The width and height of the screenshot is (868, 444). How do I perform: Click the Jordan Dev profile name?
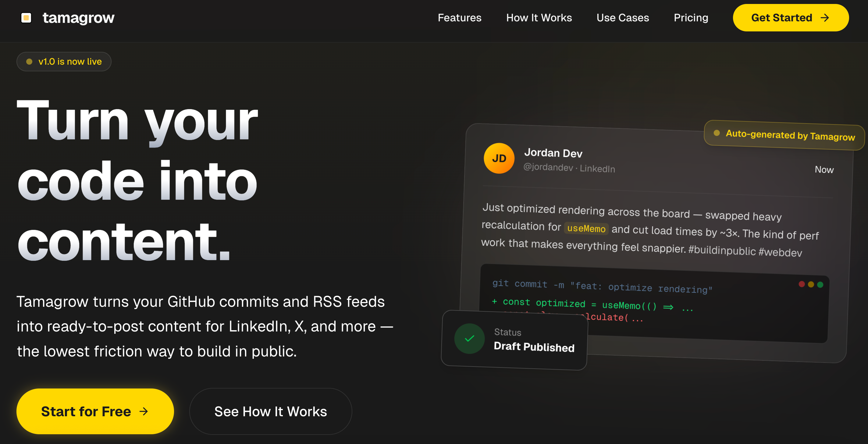[553, 153]
